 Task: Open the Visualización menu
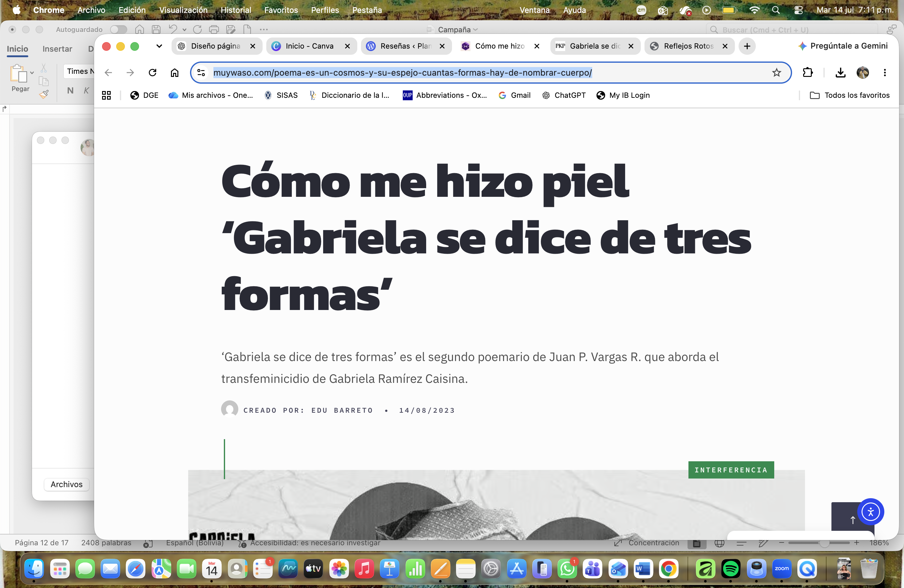point(184,10)
